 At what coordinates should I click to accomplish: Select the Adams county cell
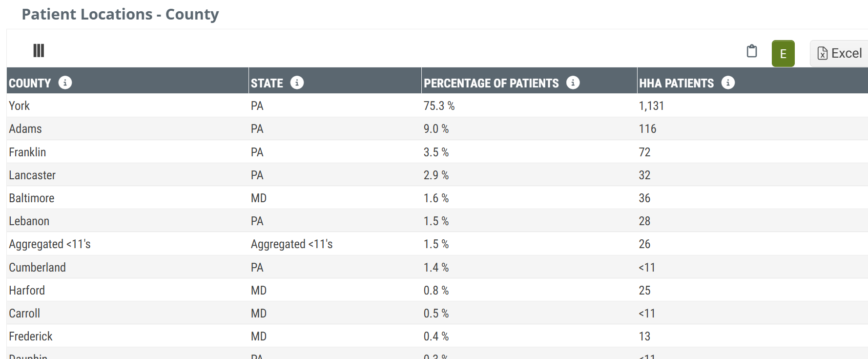[25, 129]
